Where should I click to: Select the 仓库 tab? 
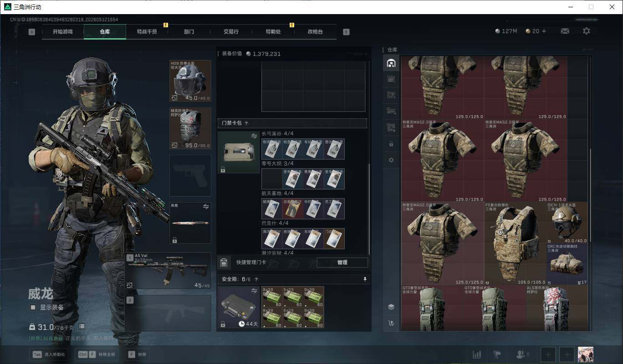(x=105, y=32)
